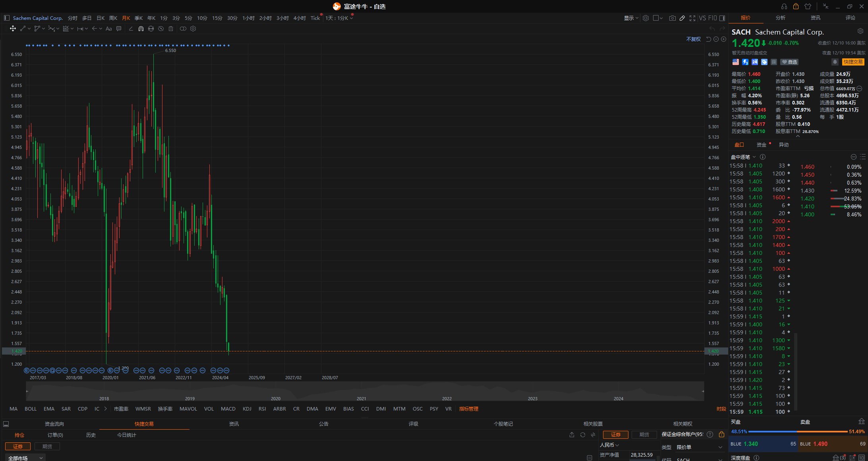Screen dimensions: 868x461
Task: Select the text annotation Aa tool
Action: tap(108, 29)
